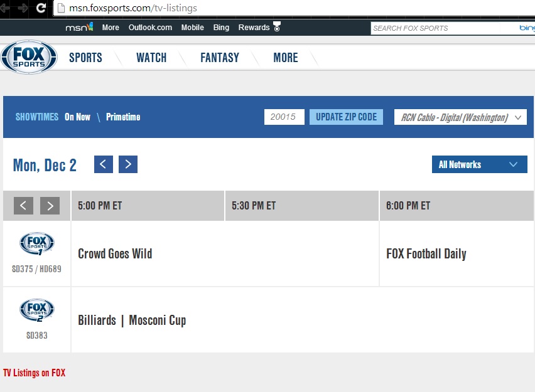This screenshot has height=392, width=535.
Task: Open the RCN Cable provider dropdown
Action: coord(460,117)
